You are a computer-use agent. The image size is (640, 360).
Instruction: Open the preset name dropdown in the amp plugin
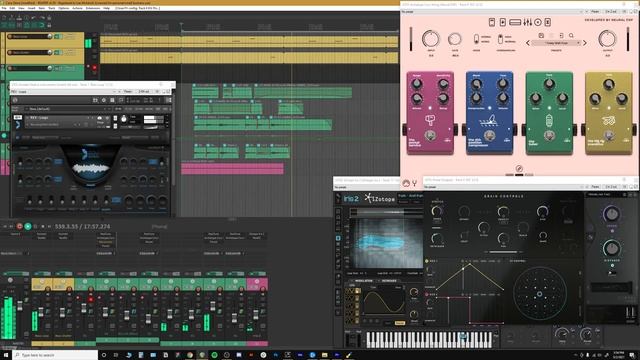(x=556, y=42)
